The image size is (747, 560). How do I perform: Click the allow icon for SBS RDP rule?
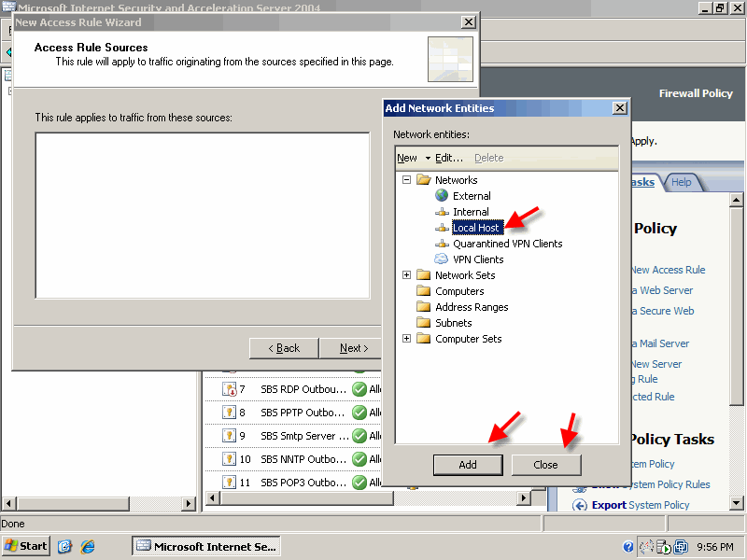(x=359, y=389)
